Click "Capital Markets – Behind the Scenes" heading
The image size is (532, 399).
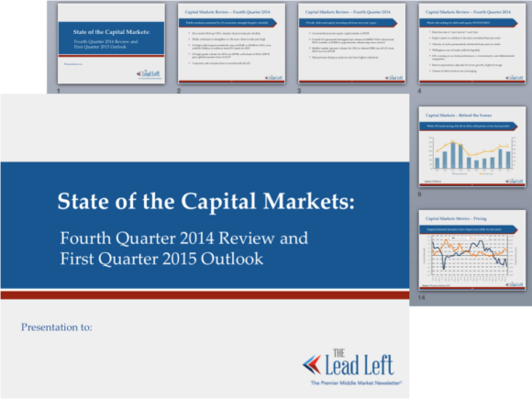[459, 116]
